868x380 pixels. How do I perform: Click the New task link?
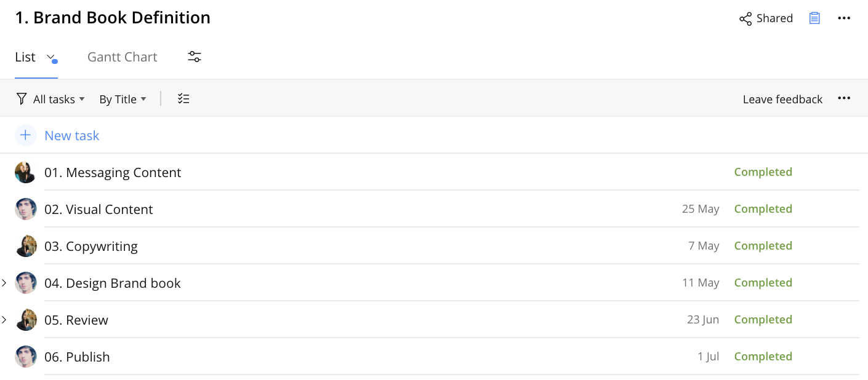(72, 135)
